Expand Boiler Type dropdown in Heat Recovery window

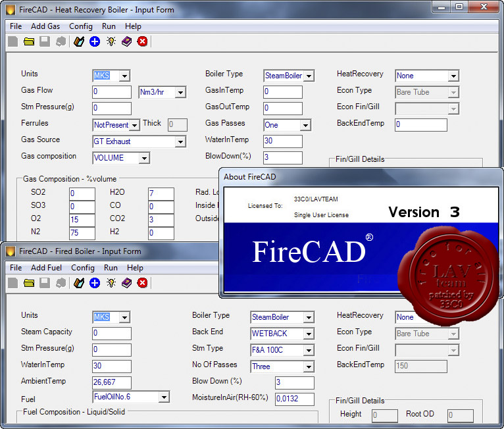(x=309, y=76)
